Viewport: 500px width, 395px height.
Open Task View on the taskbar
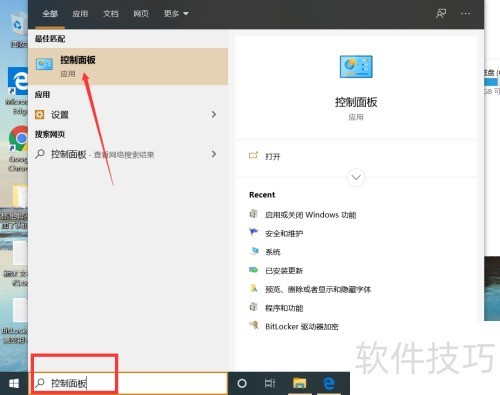click(270, 384)
